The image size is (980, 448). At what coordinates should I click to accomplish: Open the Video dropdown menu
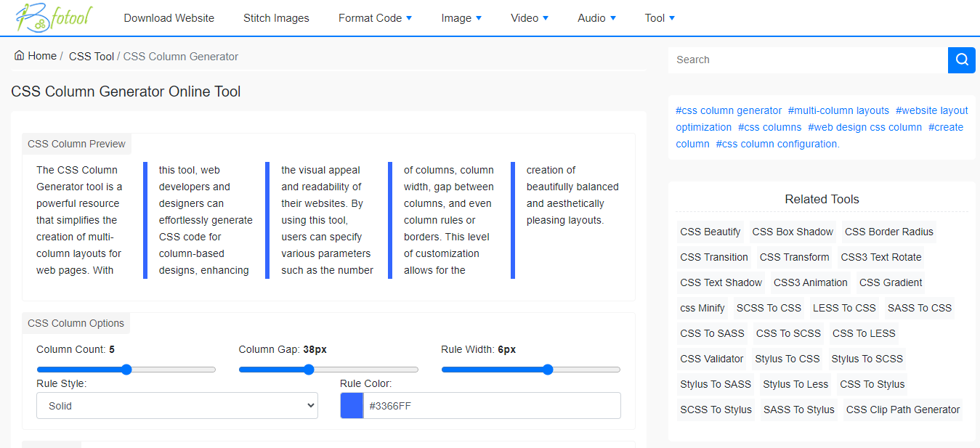(x=529, y=17)
